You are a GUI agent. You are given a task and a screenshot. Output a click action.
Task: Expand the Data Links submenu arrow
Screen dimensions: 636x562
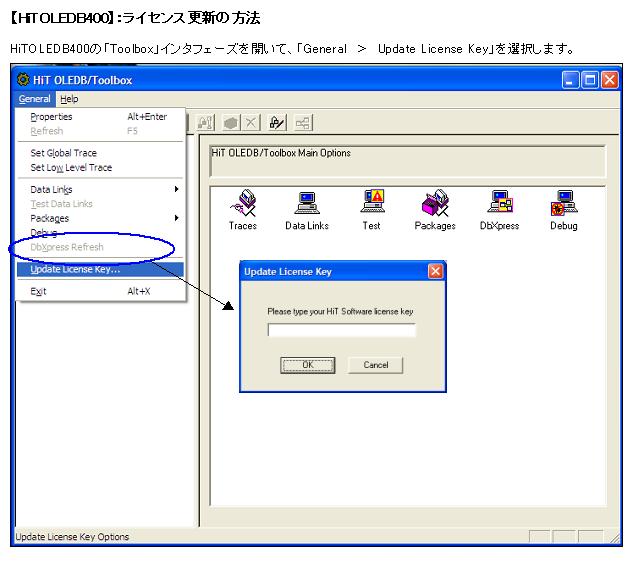point(176,189)
